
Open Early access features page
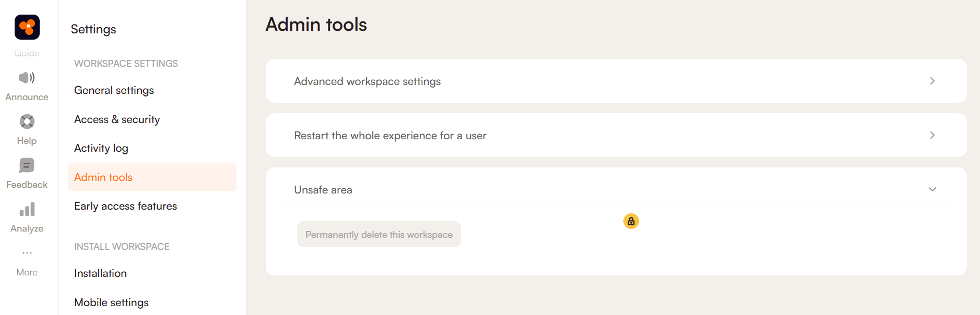click(125, 206)
